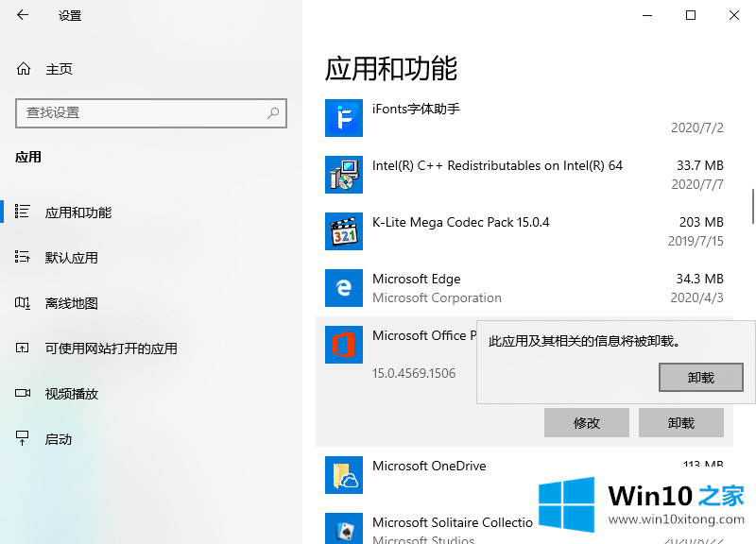Select the Microsoft OneDrive entry
Screen dimensions: 756x544
pos(524,475)
